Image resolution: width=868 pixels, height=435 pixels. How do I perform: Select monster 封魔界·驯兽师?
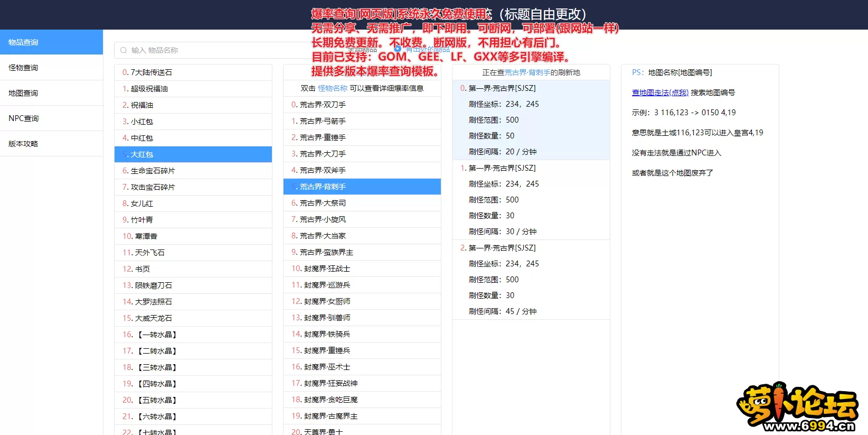tap(362, 318)
